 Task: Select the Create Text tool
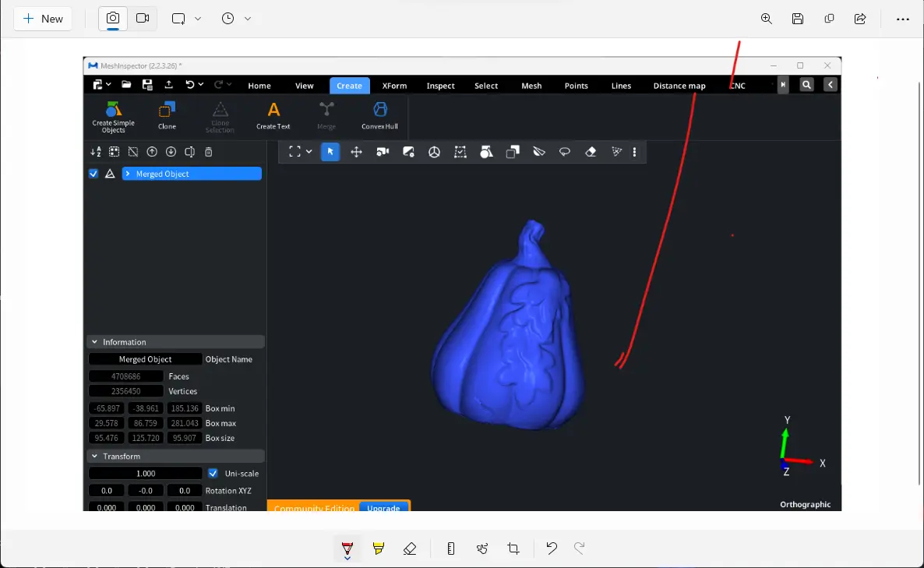point(273,116)
